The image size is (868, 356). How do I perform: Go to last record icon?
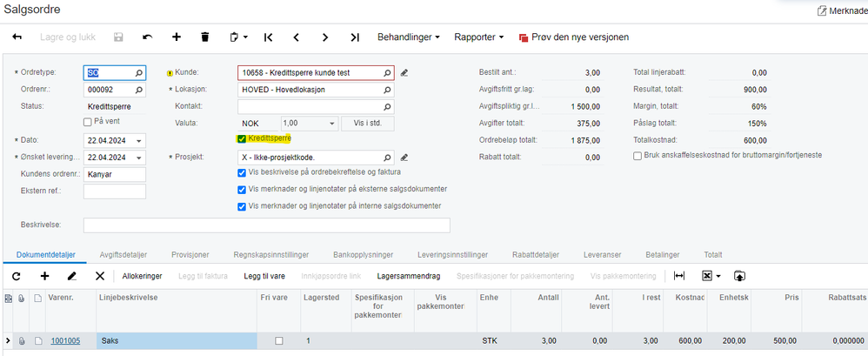point(355,37)
